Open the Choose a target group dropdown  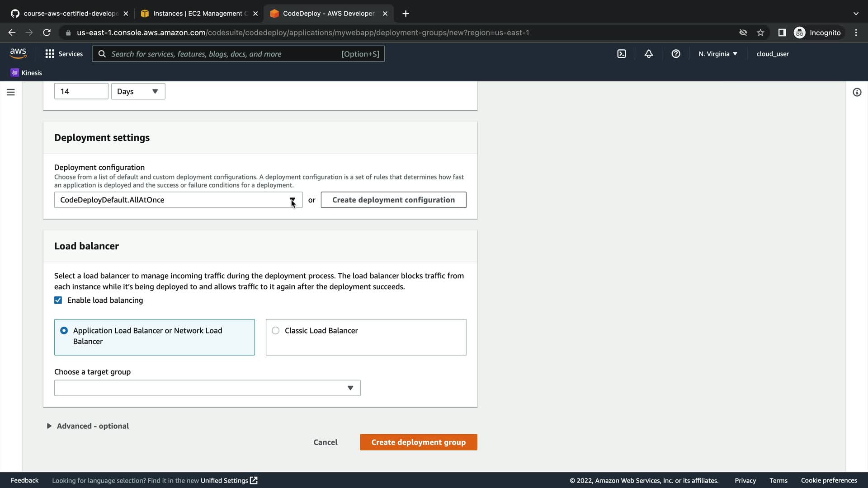coord(207,388)
